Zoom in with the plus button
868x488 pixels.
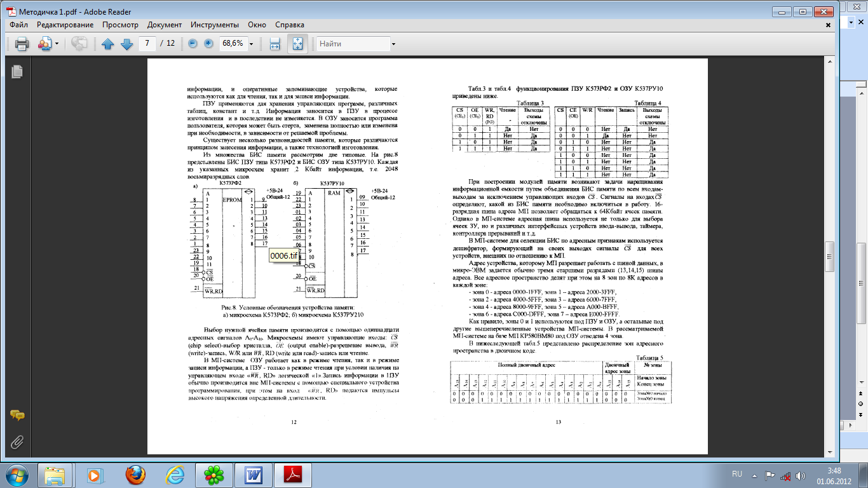[x=208, y=44]
